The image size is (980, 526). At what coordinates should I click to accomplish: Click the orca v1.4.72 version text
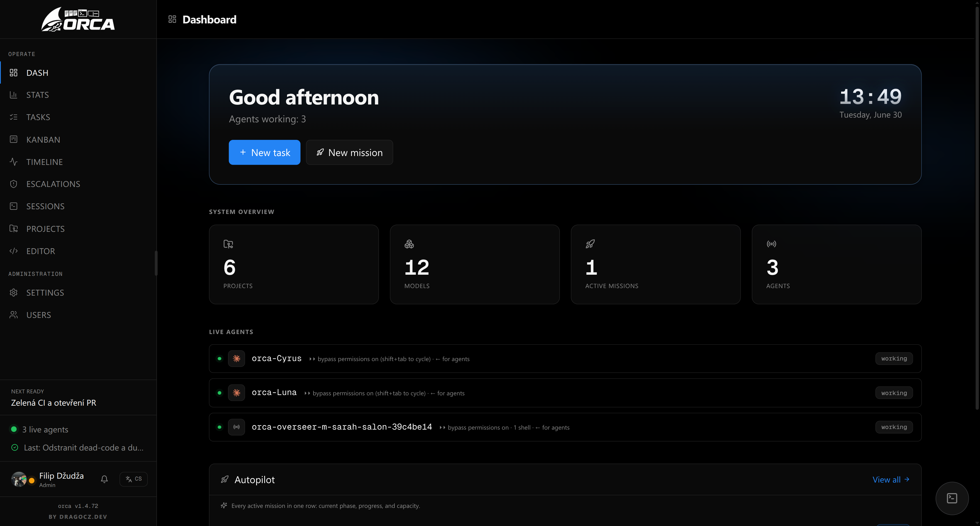78,506
